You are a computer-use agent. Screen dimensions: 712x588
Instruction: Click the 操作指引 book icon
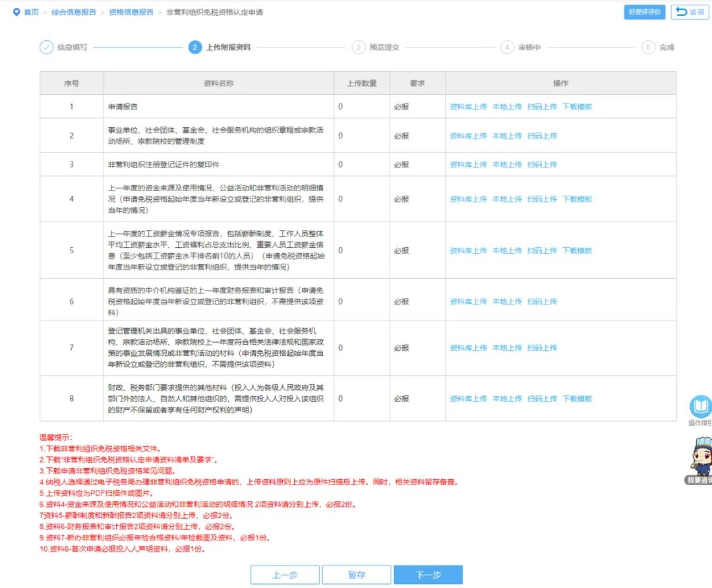coord(700,406)
